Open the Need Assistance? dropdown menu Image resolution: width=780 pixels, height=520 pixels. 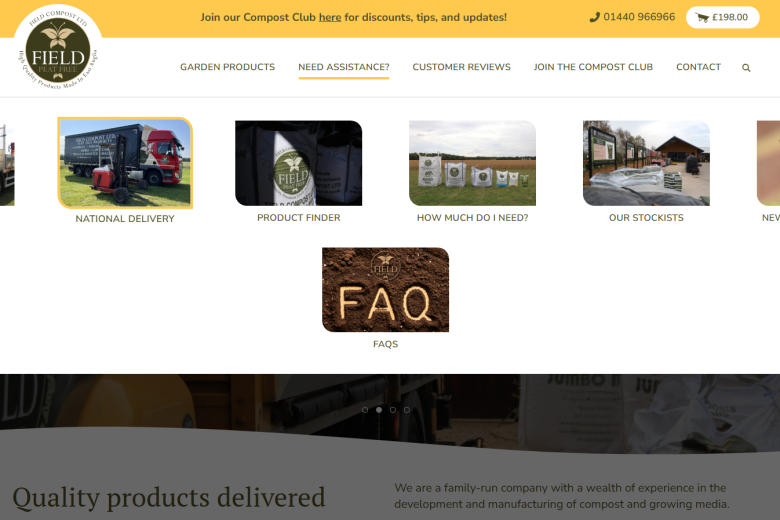coord(344,67)
